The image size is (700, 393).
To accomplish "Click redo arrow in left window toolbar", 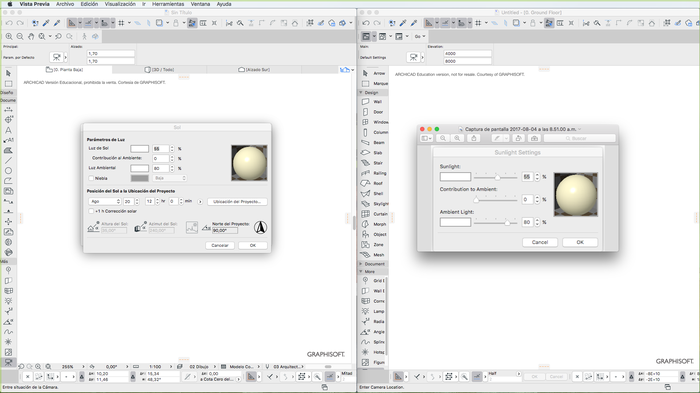I will (20, 23).
